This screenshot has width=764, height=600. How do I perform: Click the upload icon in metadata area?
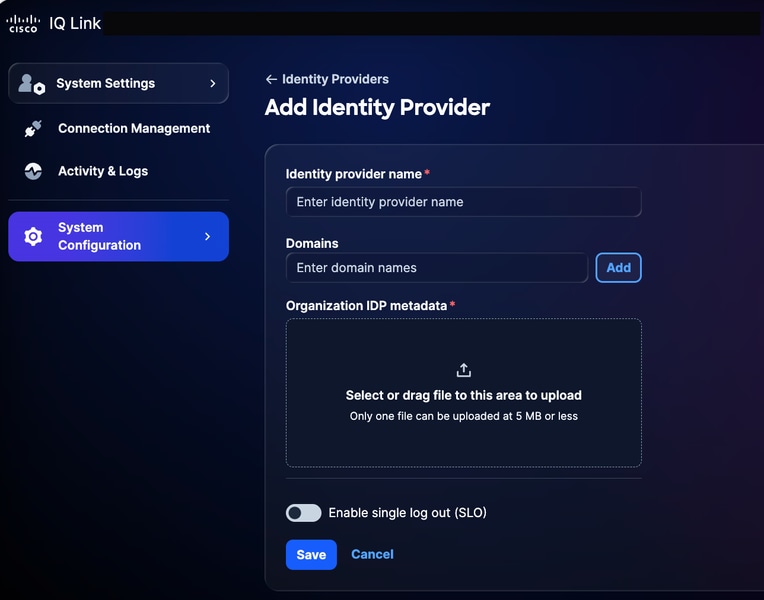(x=463, y=370)
